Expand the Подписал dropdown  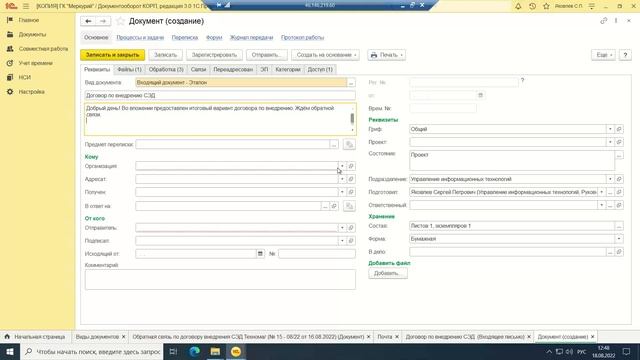342,241
